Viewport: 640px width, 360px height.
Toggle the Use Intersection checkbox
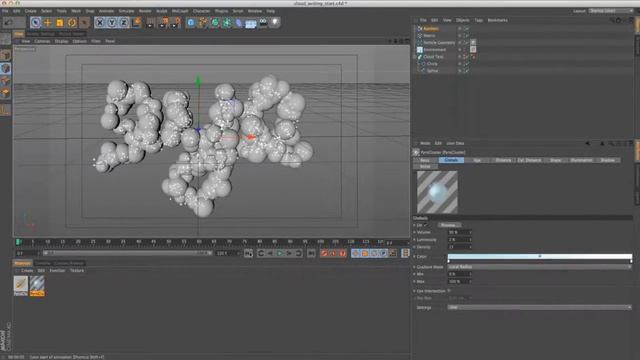tap(449, 291)
